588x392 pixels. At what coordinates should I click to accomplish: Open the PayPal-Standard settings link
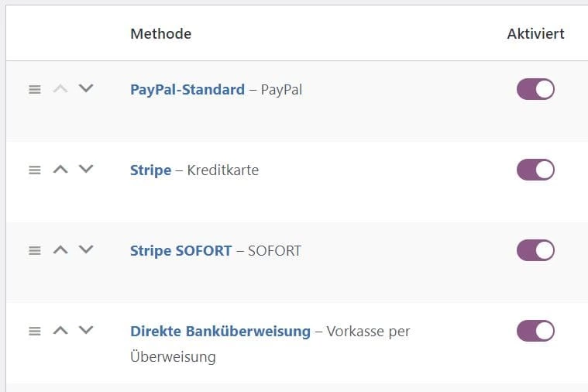(x=187, y=90)
